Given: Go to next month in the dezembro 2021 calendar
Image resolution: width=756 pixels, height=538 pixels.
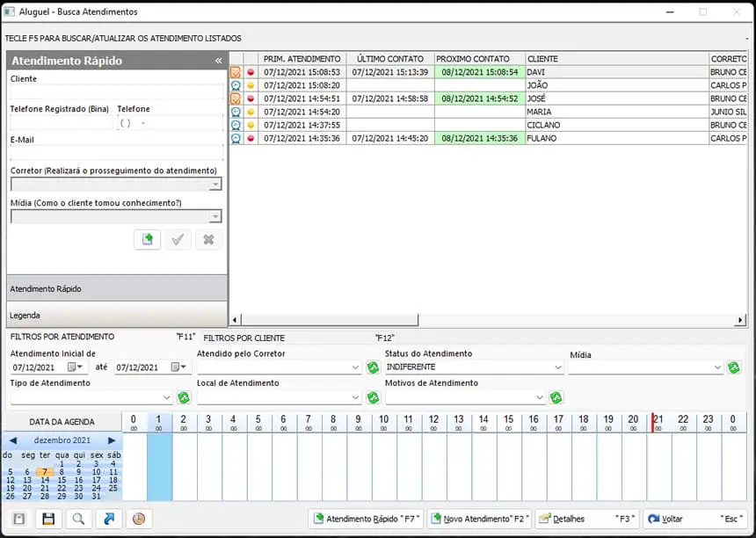Looking at the screenshot, I should pos(112,440).
